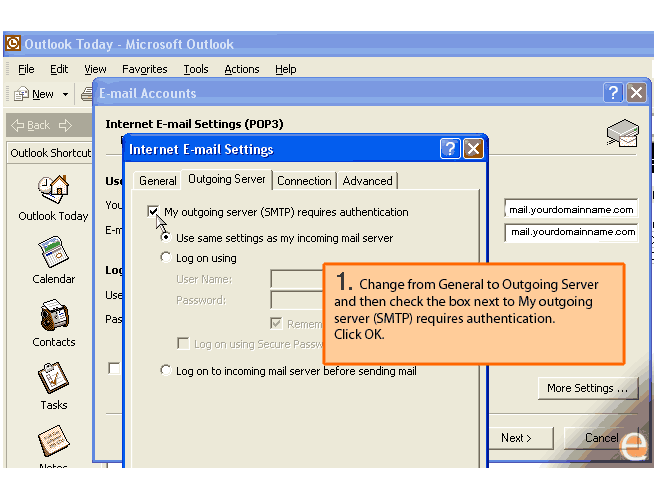Image resolution: width=657 pixels, height=500 pixels.
Task: Toggle the Remember password checkbox
Action: 276,323
